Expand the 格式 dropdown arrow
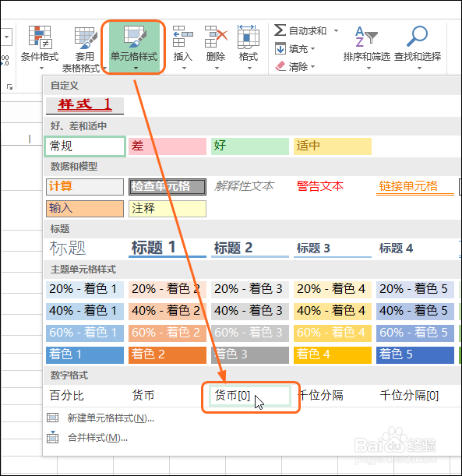 (249, 69)
